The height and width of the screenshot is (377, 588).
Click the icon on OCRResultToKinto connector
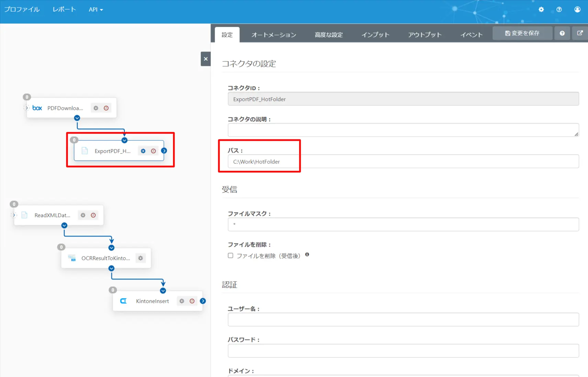point(72,258)
